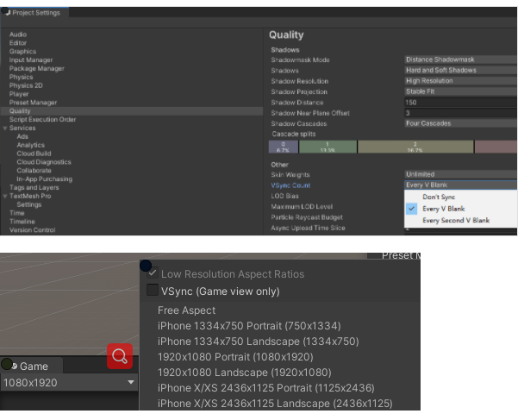Enable VSync (Game view only) checkbox

point(153,290)
